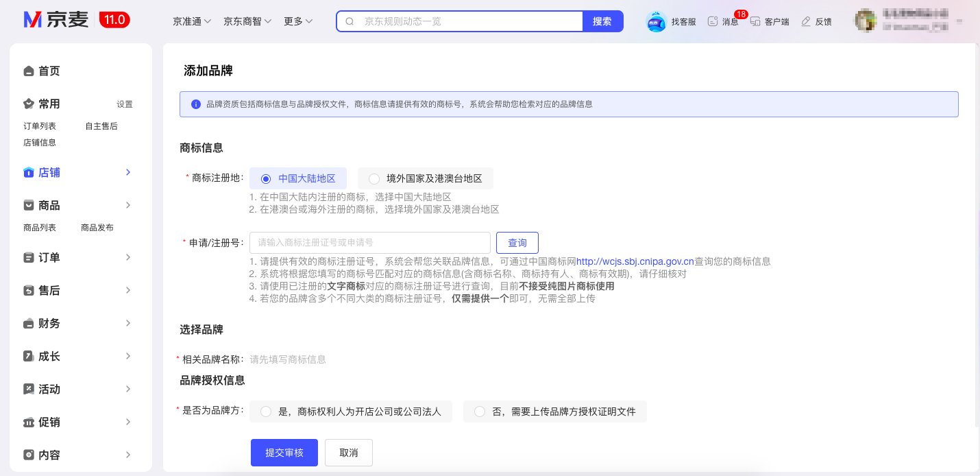
Task: Select 中国大陆地区 radio option
Action: [x=267, y=179]
